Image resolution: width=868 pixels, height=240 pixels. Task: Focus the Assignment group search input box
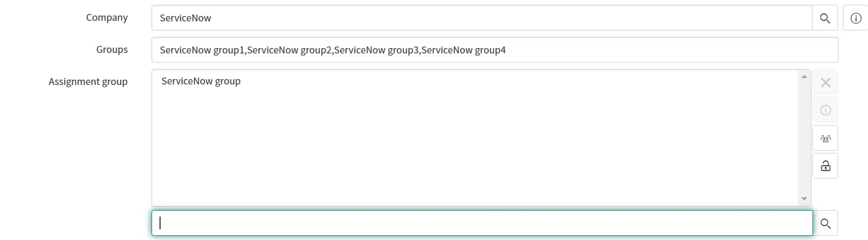pos(482,223)
